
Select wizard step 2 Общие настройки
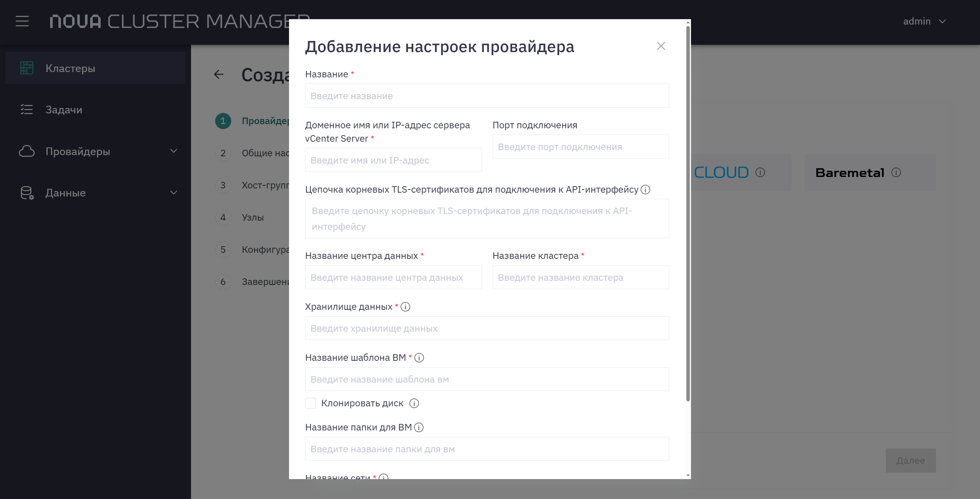tap(252, 153)
